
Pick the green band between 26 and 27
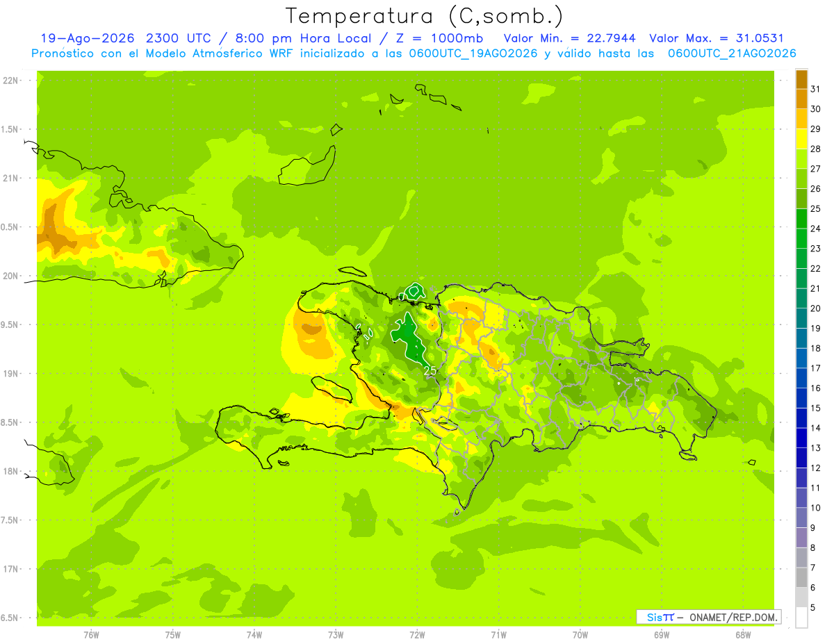click(x=801, y=179)
